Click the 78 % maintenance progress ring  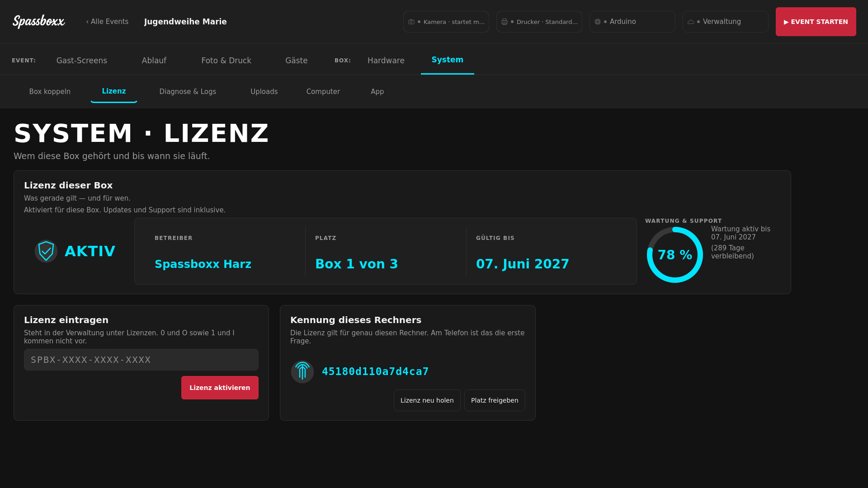tap(675, 255)
